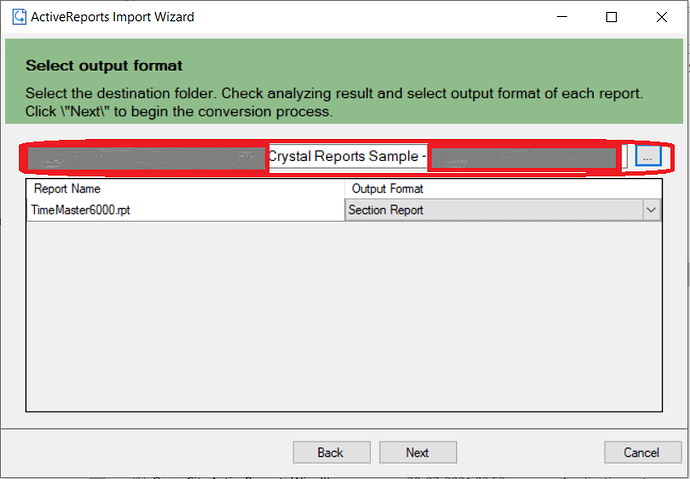This screenshot has height=479, width=690.
Task: Minimize the Import Wizard window
Action: (x=562, y=17)
